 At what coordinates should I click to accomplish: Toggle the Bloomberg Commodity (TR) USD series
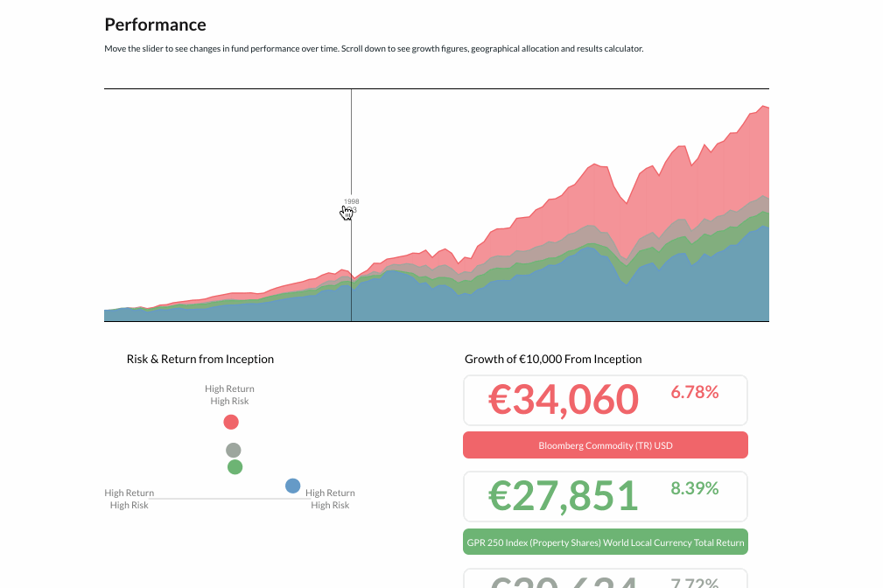605,444
